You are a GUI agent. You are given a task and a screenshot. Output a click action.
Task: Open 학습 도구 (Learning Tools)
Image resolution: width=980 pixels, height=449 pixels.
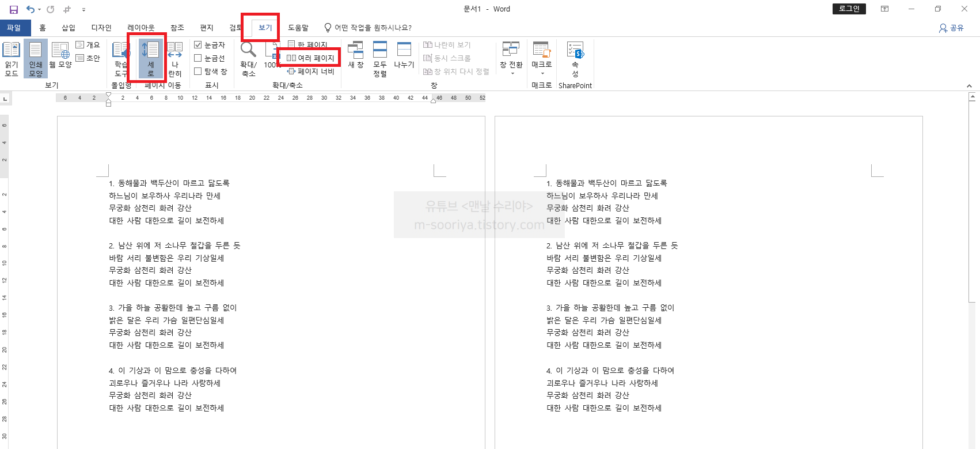coord(120,59)
